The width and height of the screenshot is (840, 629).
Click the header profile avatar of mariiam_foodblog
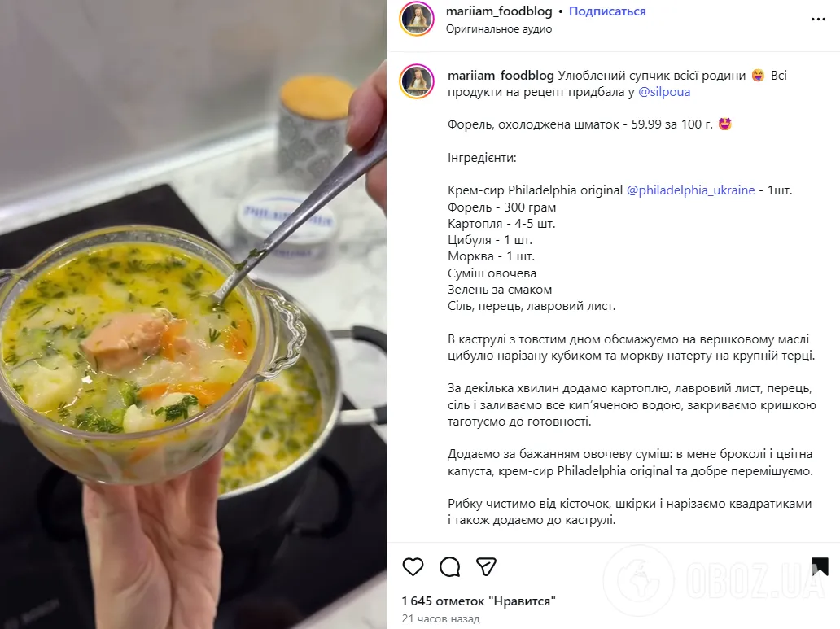tap(417, 19)
